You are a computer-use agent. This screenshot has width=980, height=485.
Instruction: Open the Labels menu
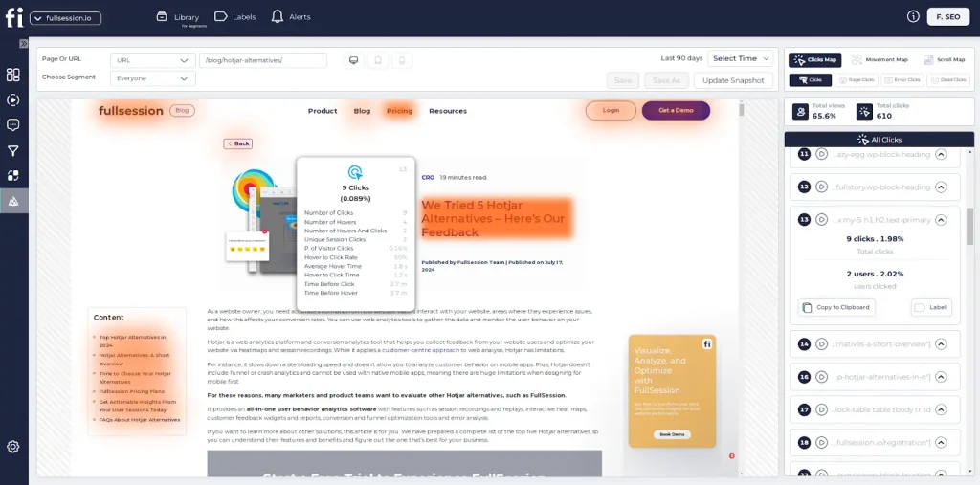tap(235, 17)
